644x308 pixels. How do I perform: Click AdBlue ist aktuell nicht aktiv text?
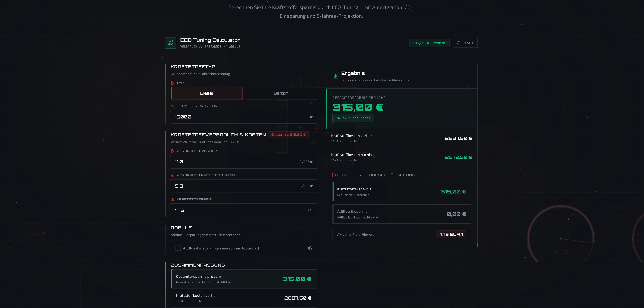tap(357, 218)
